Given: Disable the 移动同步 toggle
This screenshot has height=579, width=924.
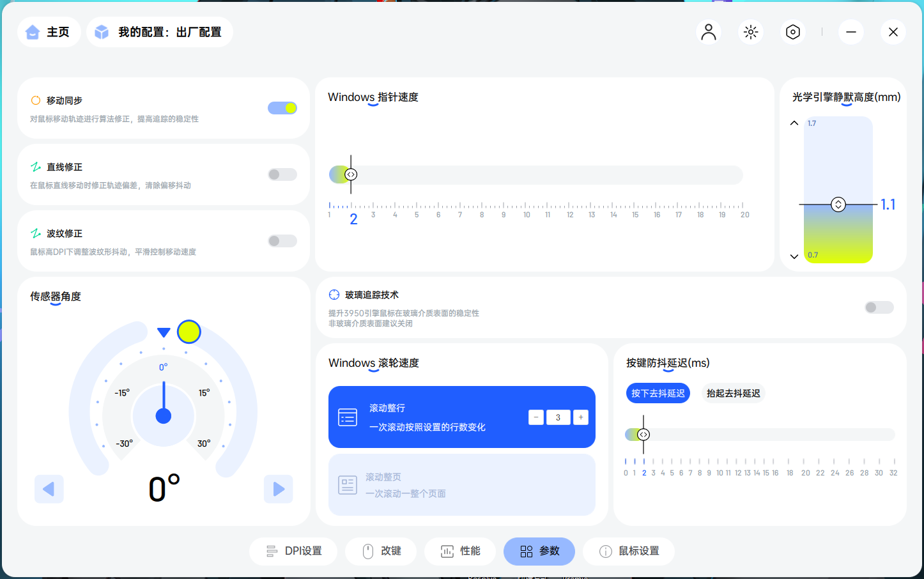Looking at the screenshot, I should [x=282, y=108].
